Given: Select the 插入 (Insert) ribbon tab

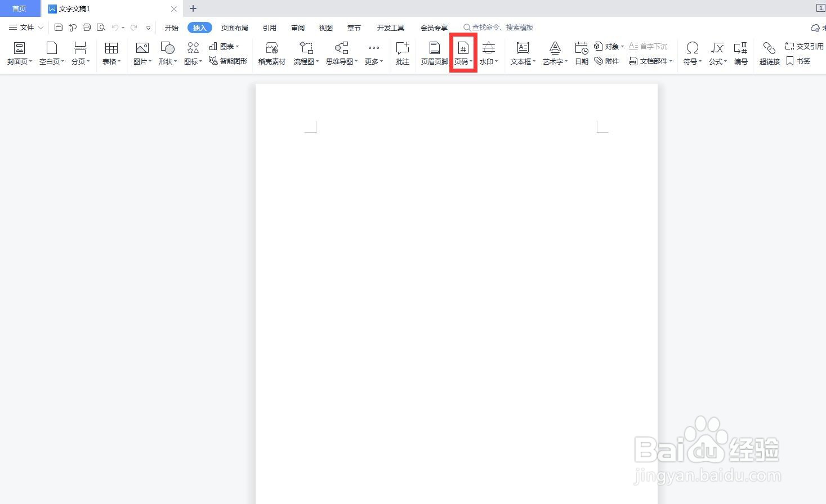Looking at the screenshot, I should click(x=199, y=28).
